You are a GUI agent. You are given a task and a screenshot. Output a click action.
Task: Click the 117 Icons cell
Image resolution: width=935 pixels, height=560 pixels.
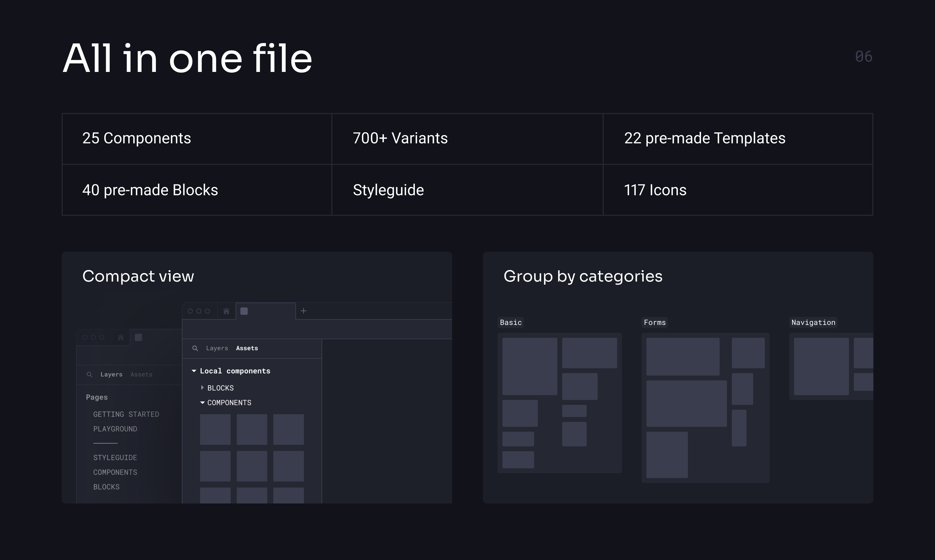738,190
